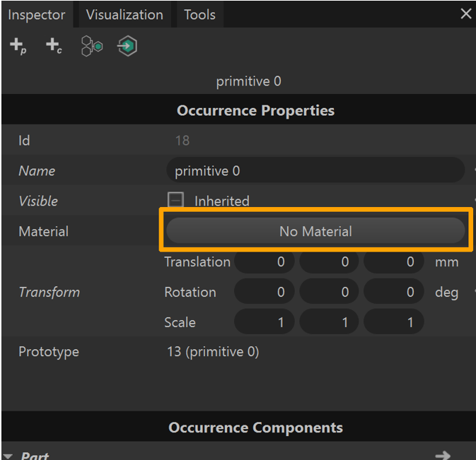Switch to the Inspector tab
Screen dimensions: 476x460
click(37, 15)
